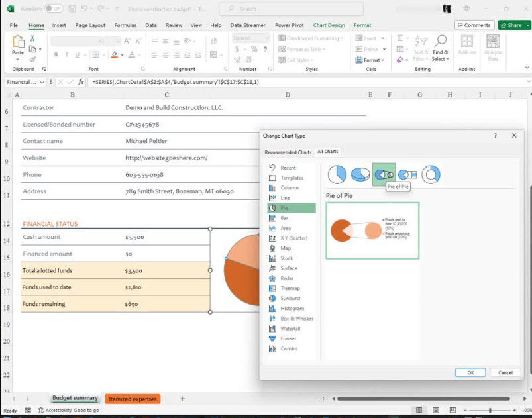
Task: Select Box & Whisker chart type
Action: (x=291, y=319)
